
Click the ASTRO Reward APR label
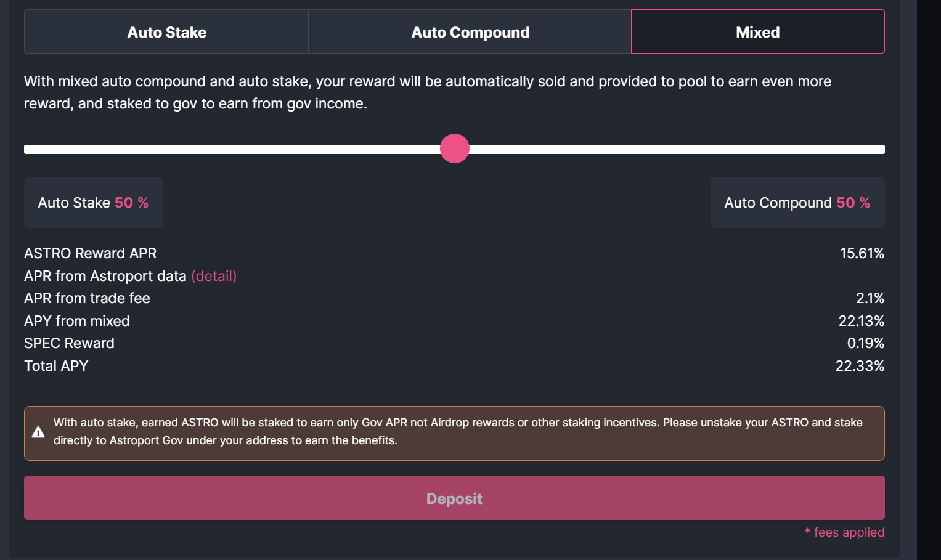90,253
